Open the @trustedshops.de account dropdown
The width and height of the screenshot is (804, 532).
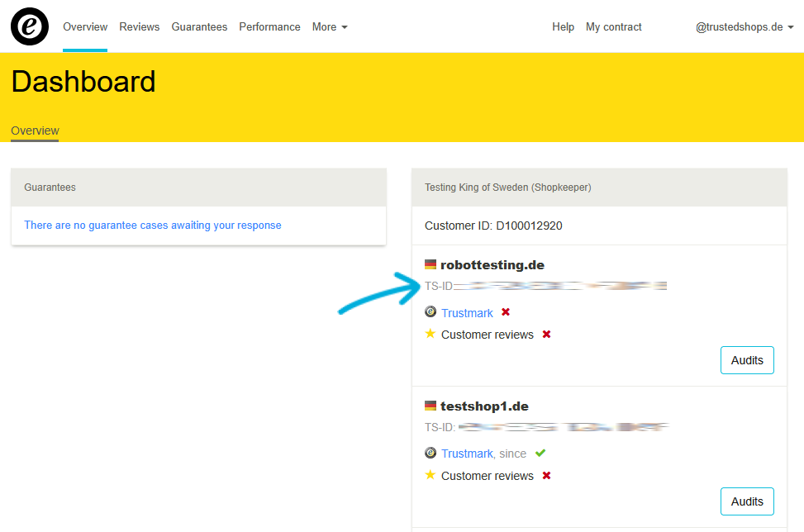pyautogui.click(x=744, y=27)
